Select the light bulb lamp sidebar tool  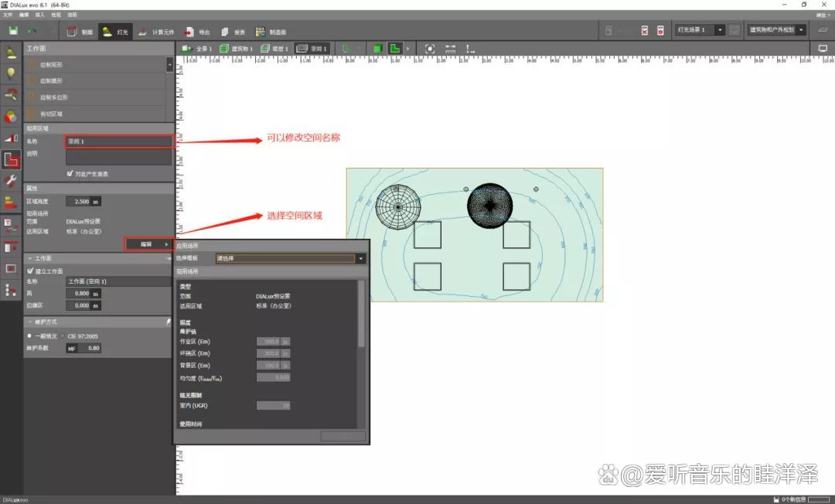[x=11, y=73]
